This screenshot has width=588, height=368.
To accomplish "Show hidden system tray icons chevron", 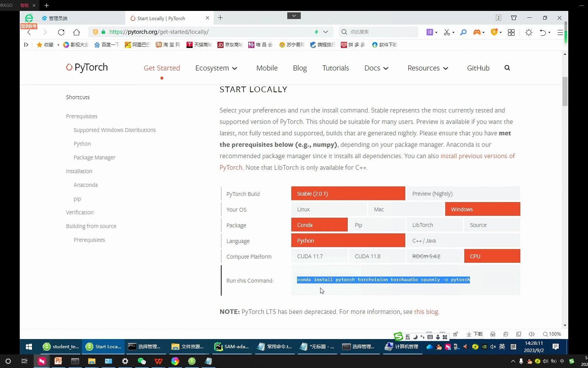I will pos(513,361).
